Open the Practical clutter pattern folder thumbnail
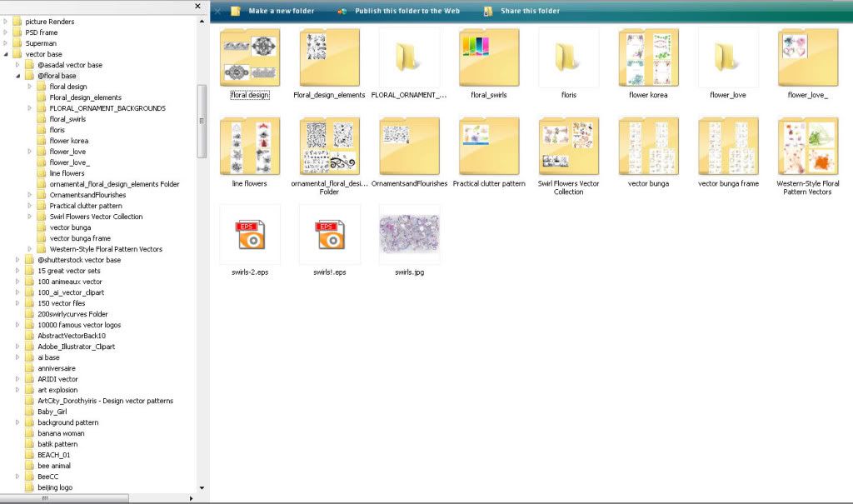The image size is (853, 504). (x=488, y=146)
